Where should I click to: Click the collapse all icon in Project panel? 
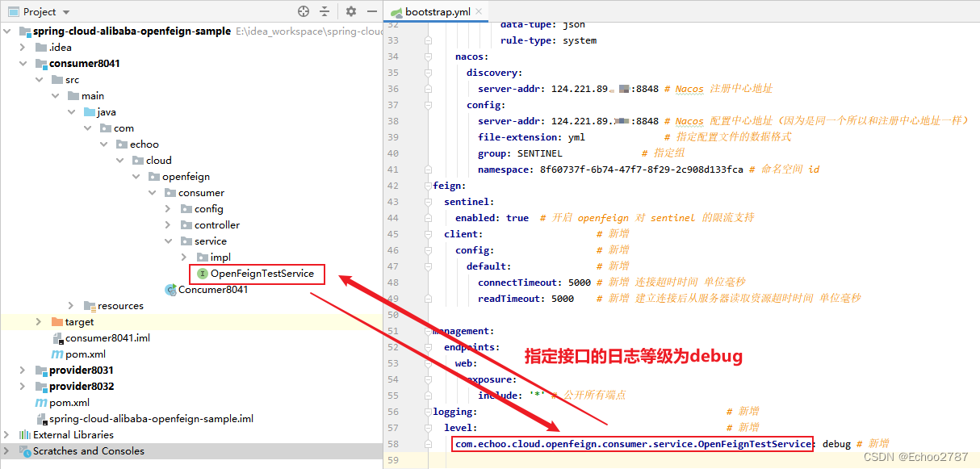[x=325, y=11]
